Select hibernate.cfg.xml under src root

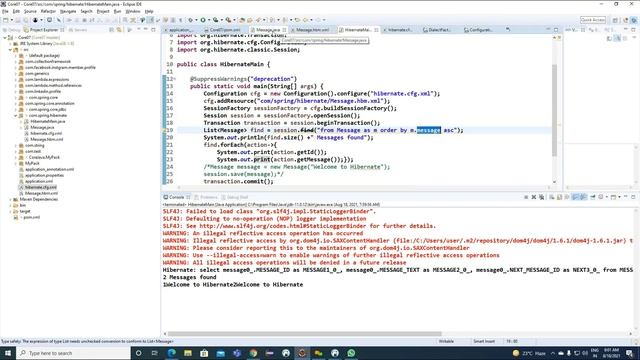point(40,187)
